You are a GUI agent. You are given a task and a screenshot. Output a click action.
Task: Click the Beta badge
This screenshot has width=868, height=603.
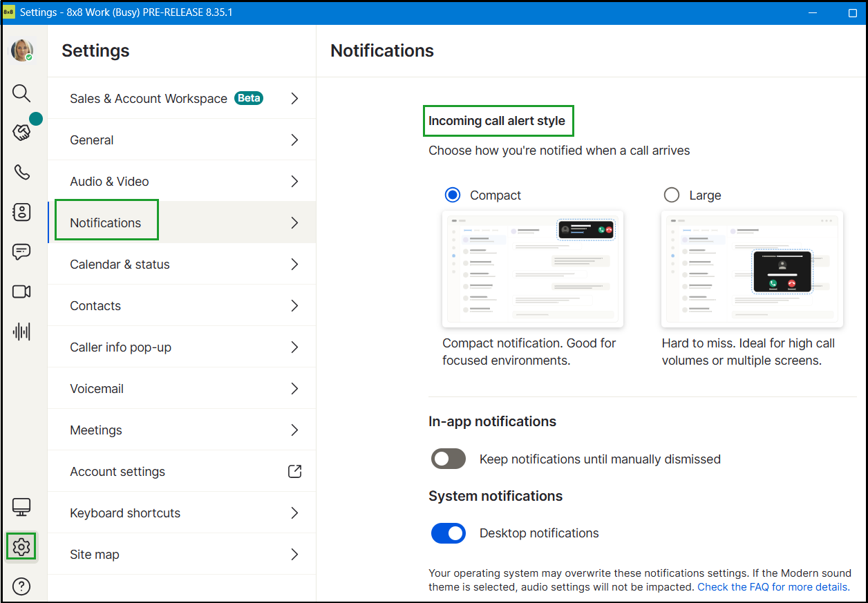(x=249, y=98)
